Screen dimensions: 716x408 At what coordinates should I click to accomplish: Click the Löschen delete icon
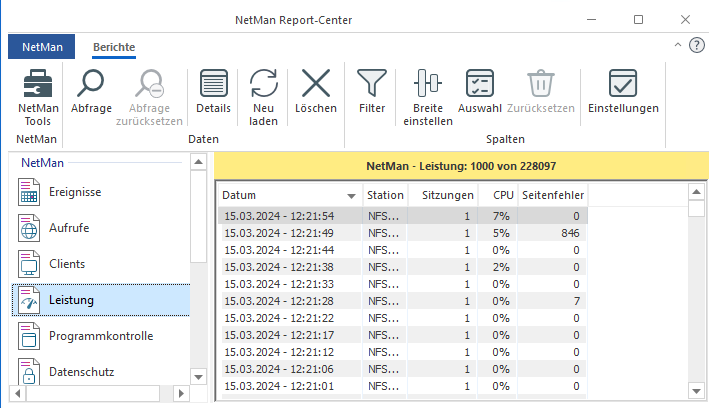(x=316, y=90)
